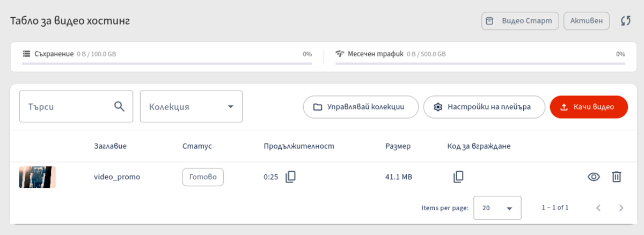The image size is (644, 235).
Task: Click the magnifier icon in the search box
Action: click(x=120, y=106)
